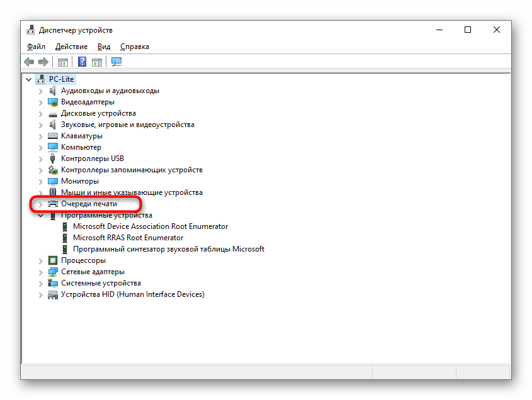Click the Forward arrow toolbar icon
532x400 pixels.
click(x=43, y=62)
